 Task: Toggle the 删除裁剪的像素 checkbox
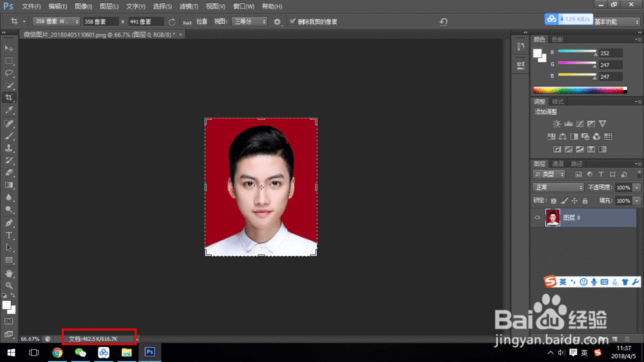294,21
